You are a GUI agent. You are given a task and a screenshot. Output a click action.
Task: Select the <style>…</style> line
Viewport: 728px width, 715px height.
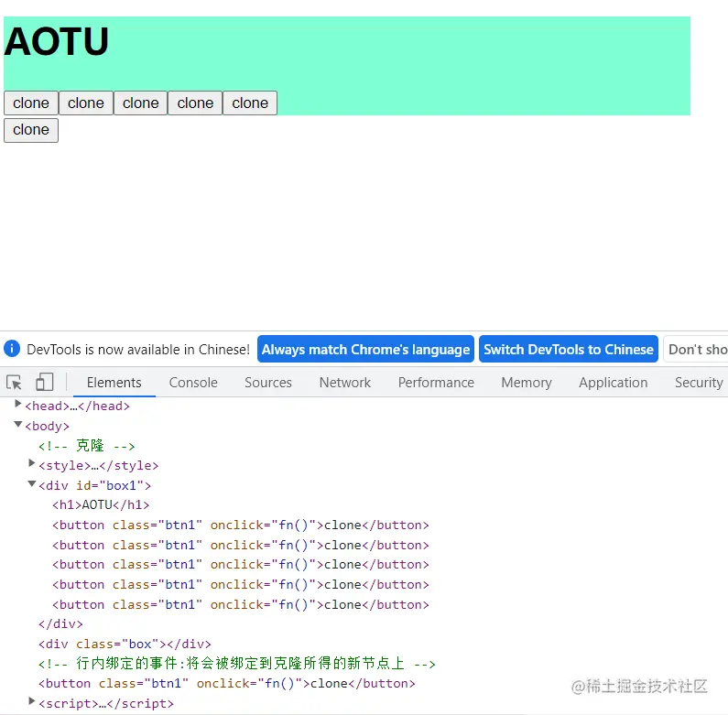(x=98, y=466)
